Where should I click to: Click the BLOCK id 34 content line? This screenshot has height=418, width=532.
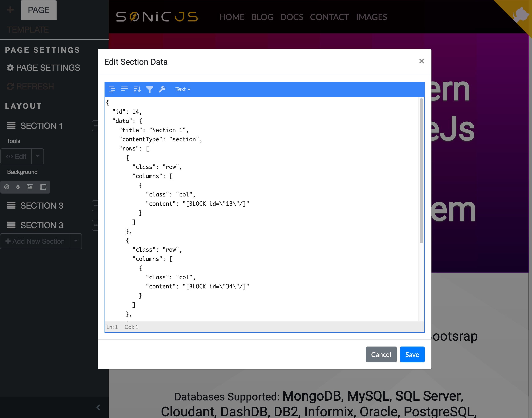[x=198, y=286]
